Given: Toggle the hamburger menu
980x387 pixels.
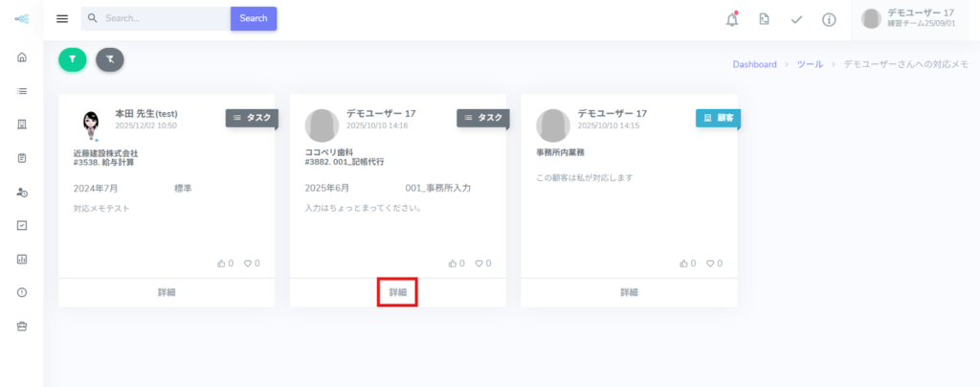Looking at the screenshot, I should [x=62, y=18].
